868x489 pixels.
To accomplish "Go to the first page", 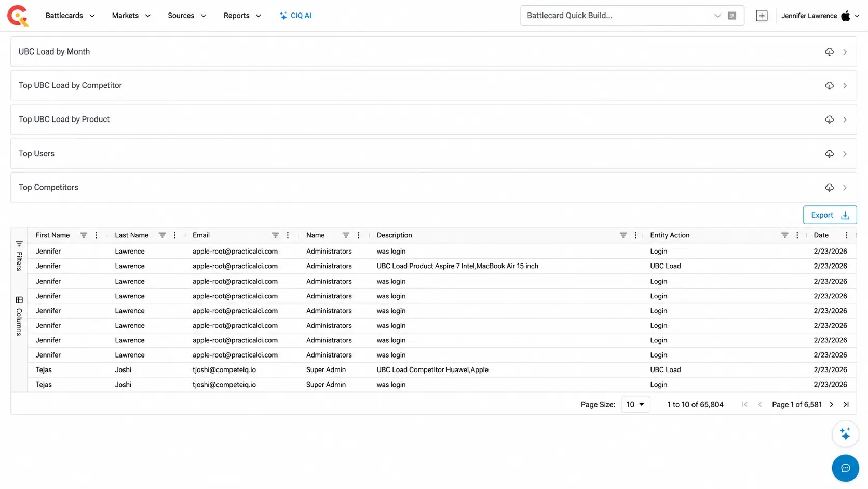I will point(744,405).
